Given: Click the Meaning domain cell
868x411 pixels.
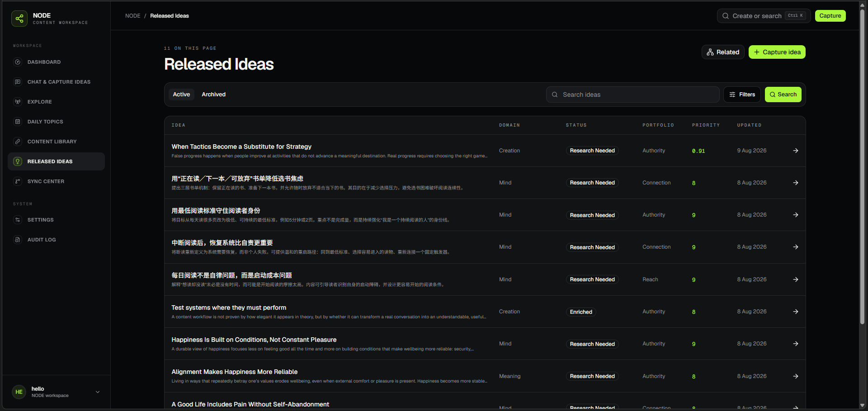Looking at the screenshot, I should 509,376.
